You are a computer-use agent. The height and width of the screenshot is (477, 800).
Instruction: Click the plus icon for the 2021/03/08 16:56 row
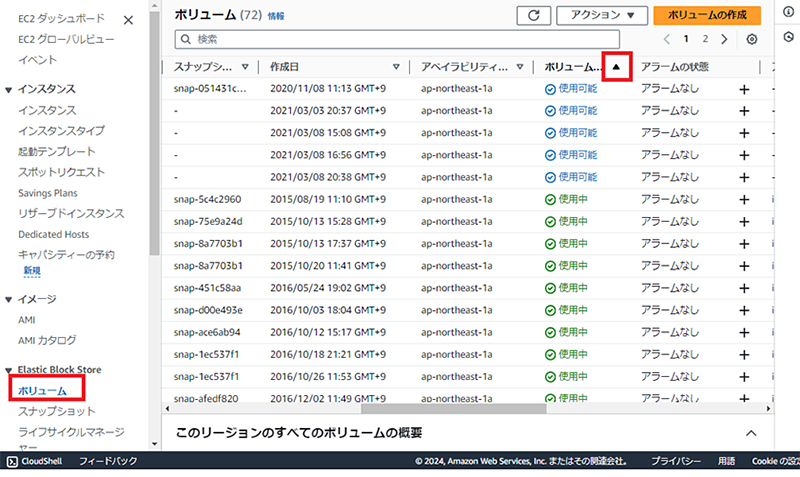744,156
